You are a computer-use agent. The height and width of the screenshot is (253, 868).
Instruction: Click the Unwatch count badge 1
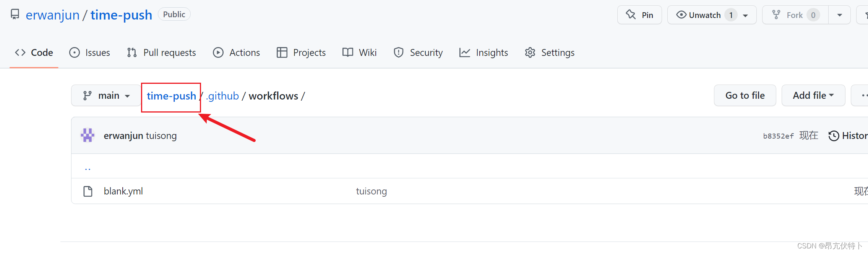[x=731, y=15]
